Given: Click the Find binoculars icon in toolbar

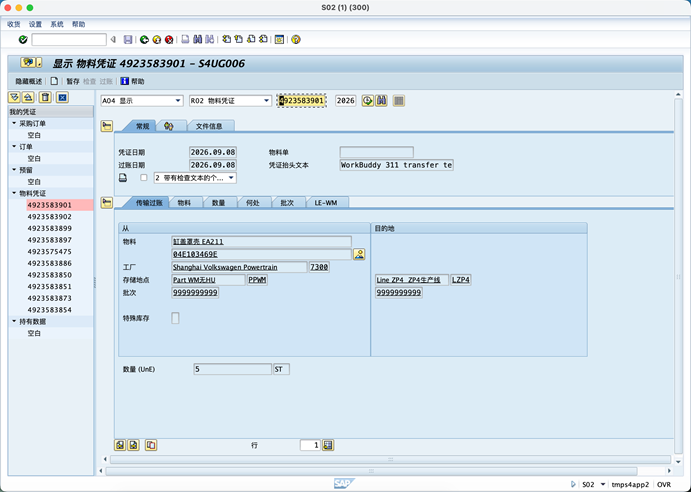Looking at the screenshot, I should click(x=197, y=40).
